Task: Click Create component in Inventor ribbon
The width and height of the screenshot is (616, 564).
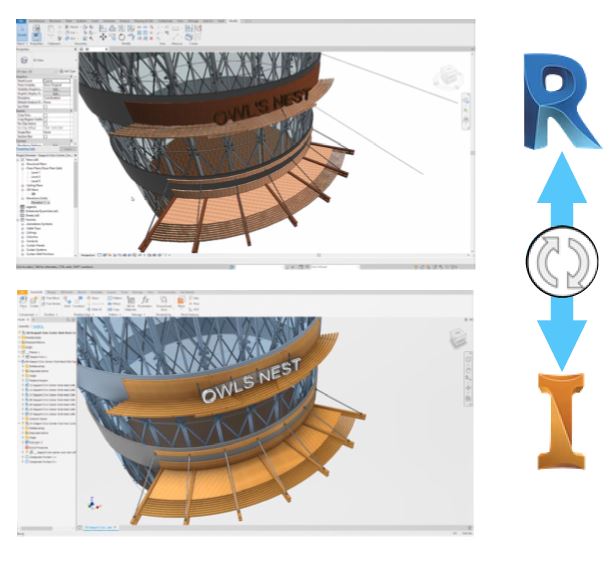Action: tap(34, 301)
